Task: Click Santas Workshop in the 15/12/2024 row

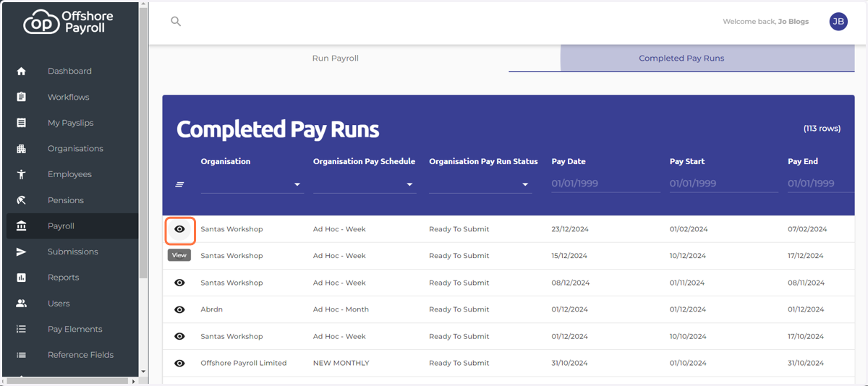Action: (x=231, y=256)
